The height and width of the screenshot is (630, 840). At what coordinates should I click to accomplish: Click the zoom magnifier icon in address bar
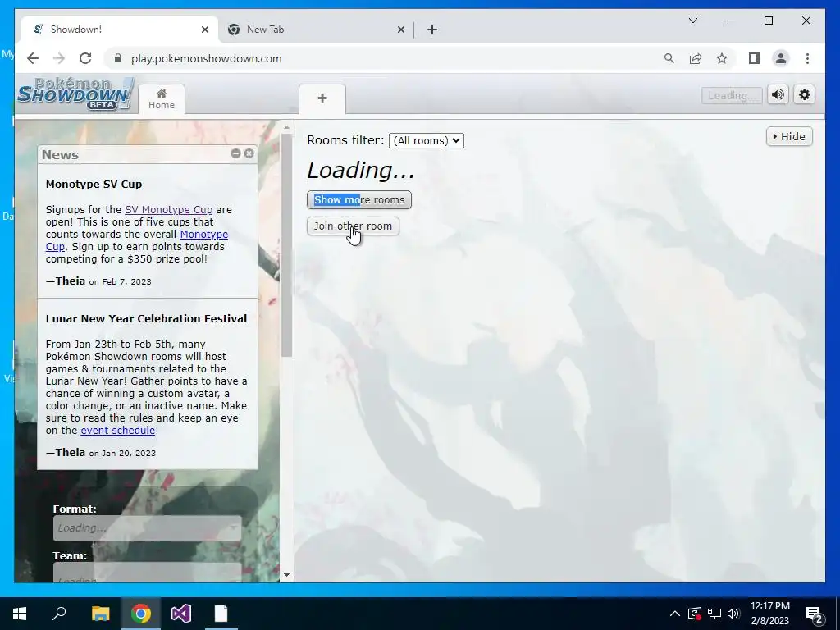(x=669, y=58)
